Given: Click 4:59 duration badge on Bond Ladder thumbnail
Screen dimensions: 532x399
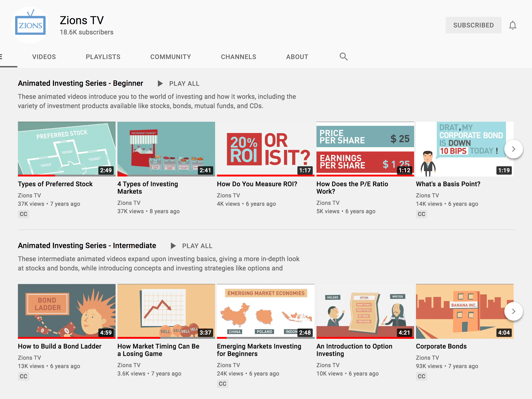Looking at the screenshot, I should pos(106,333).
